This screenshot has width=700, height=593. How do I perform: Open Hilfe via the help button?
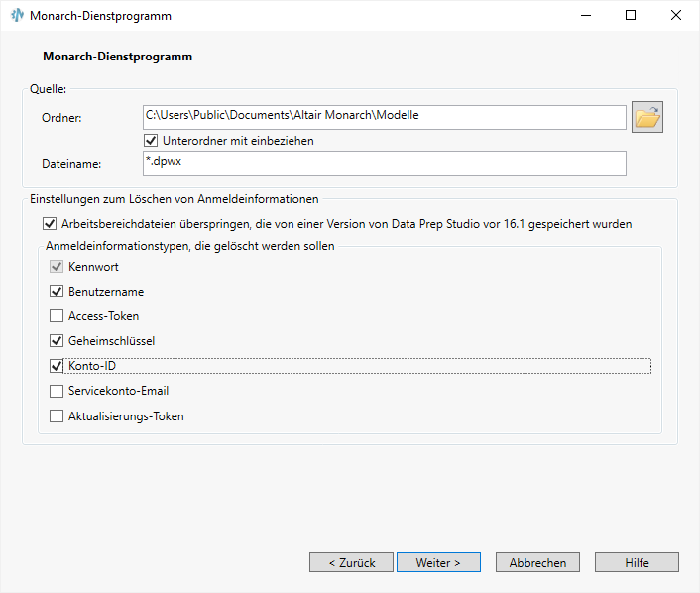[637, 562]
